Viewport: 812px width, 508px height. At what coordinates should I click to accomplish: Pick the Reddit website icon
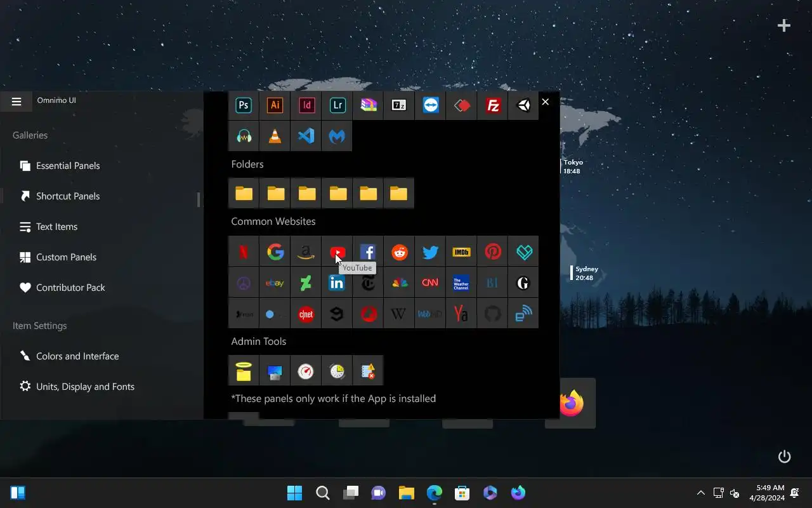pyautogui.click(x=399, y=252)
